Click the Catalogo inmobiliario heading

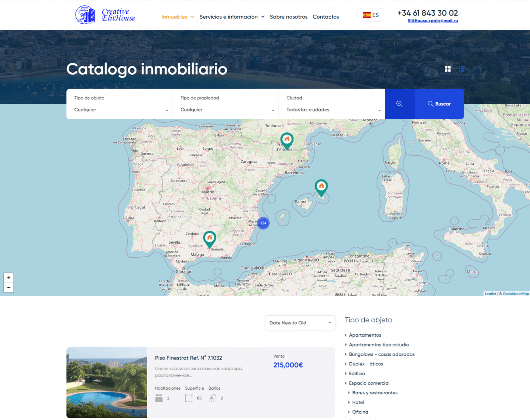point(147,69)
